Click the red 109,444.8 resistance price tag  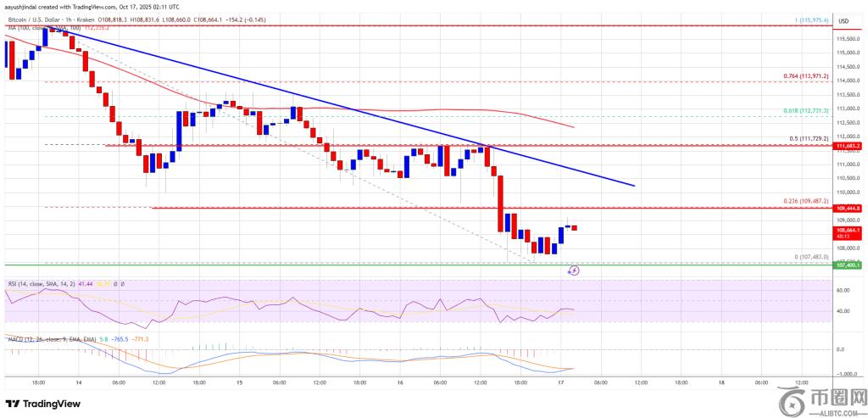[x=849, y=208]
